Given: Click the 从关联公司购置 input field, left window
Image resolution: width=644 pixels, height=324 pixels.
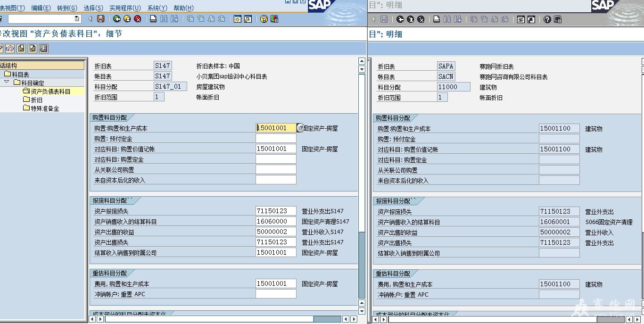Looking at the screenshot, I should (276, 169).
